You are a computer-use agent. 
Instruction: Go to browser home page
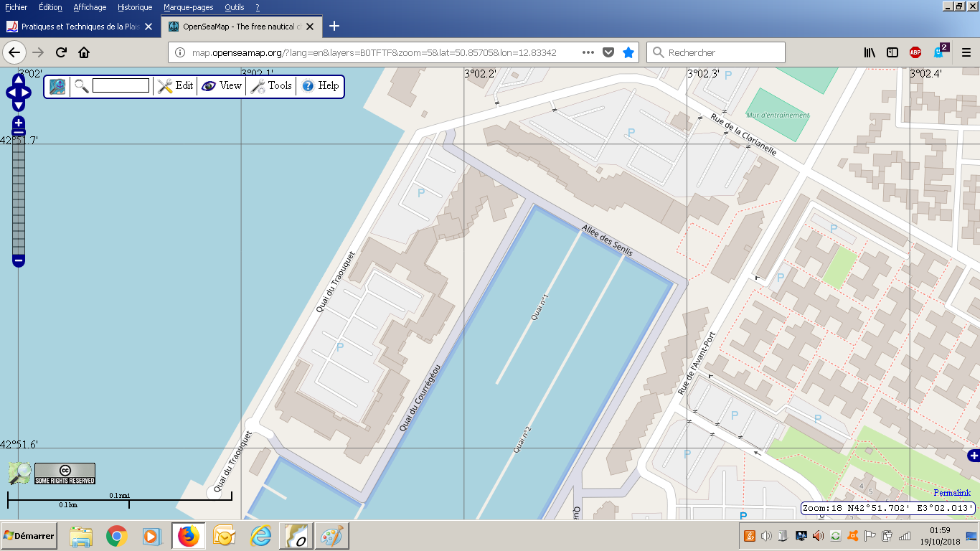point(84,52)
